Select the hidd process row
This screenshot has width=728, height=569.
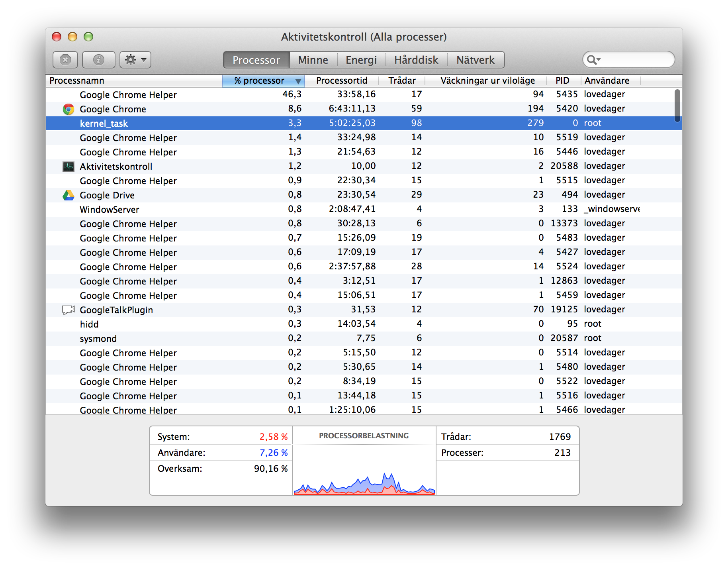tap(364, 324)
